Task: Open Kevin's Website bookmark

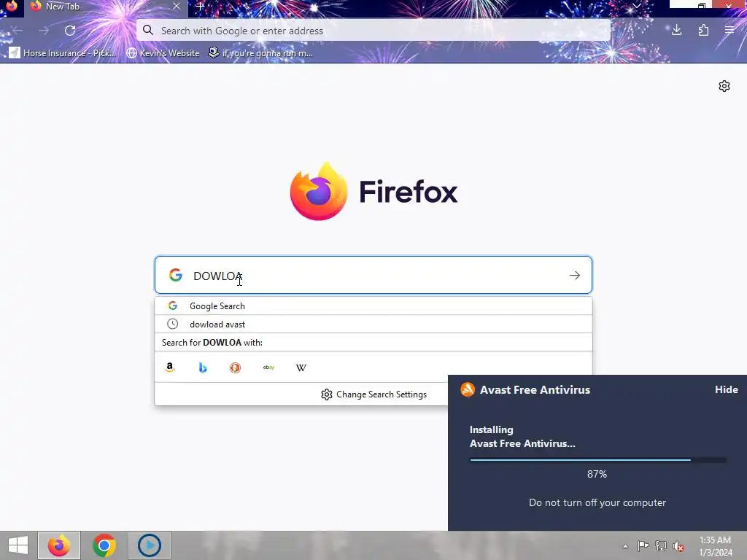Action: [x=163, y=52]
